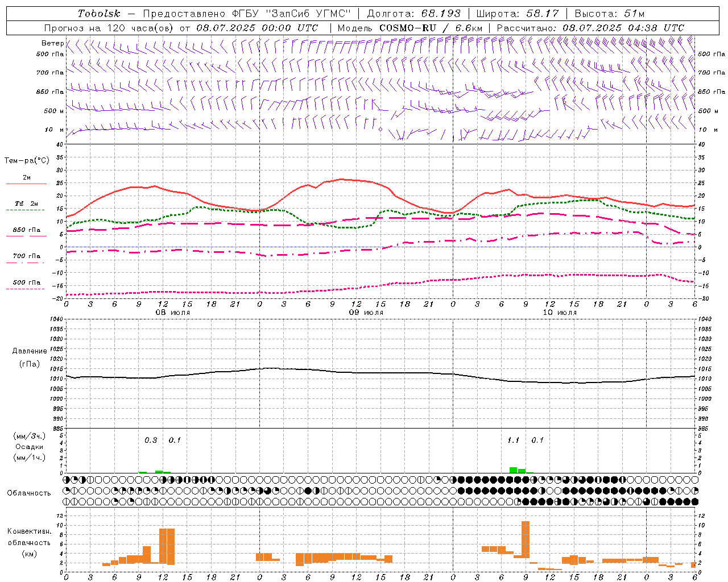
Task: Click the date label 10 июля
Action: (x=560, y=313)
